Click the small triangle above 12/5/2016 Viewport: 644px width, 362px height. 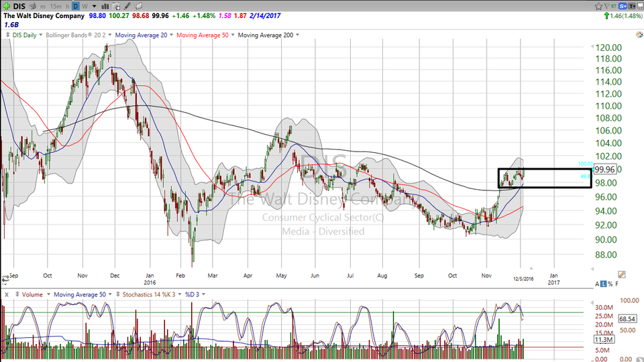pyautogui.click(x=531, y=268)
